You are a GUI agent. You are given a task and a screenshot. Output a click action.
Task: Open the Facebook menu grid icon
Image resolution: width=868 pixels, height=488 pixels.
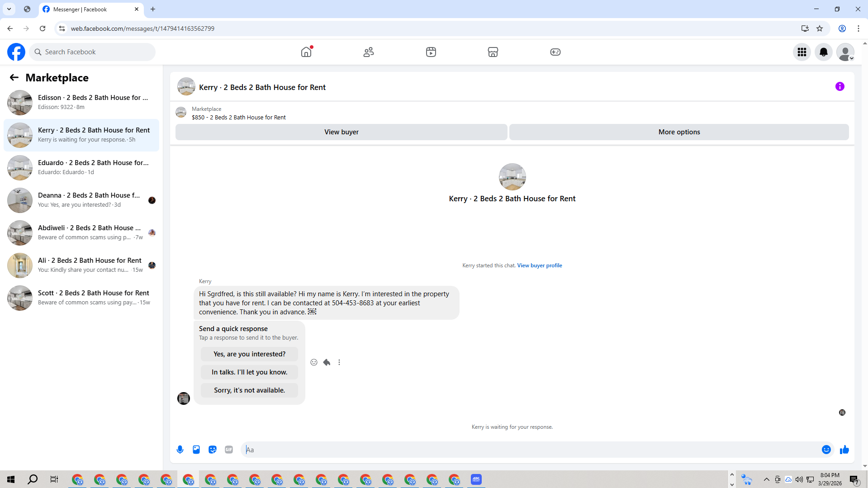pos(802,52)
